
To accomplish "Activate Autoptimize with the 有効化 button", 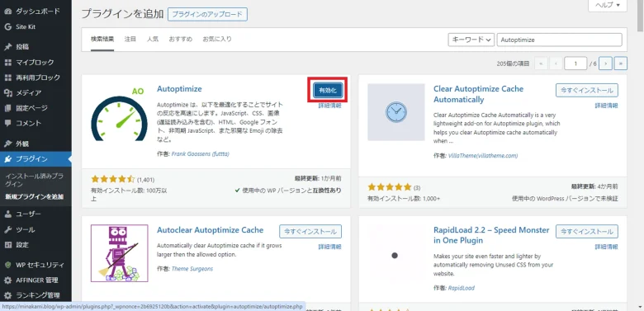I will [x=328, y=90].
